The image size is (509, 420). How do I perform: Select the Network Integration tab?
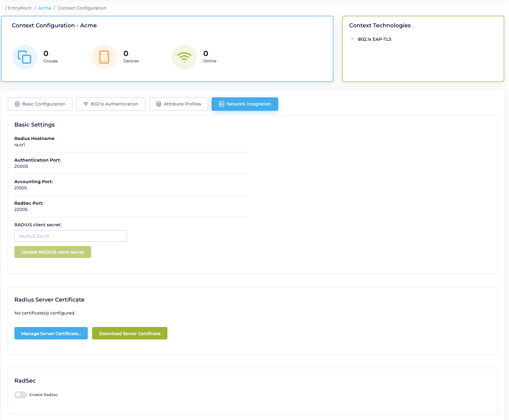click(x=245, y=104)
